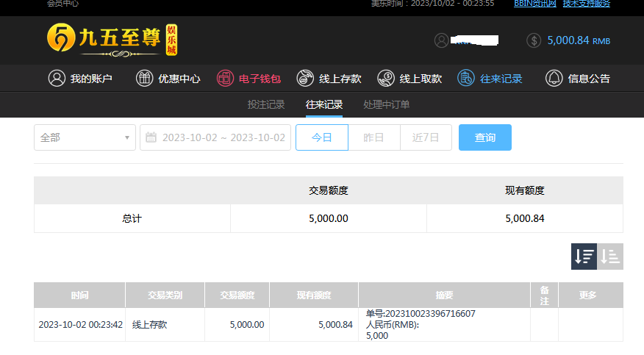The width and height of the screenshot is (644, 355).
Task: Select the 今日 date filter
Action: point(321,137)
